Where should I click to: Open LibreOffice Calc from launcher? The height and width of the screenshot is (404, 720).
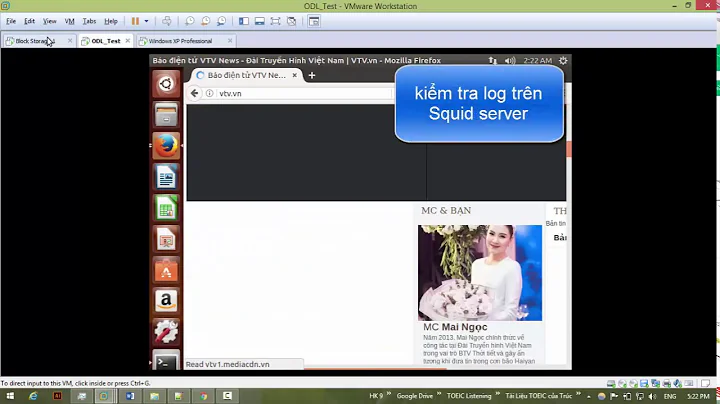click(x=166, y=208)
